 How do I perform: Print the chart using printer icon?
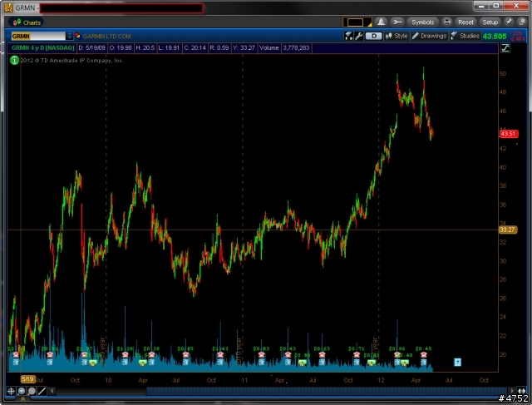click(x=447, y=22)
